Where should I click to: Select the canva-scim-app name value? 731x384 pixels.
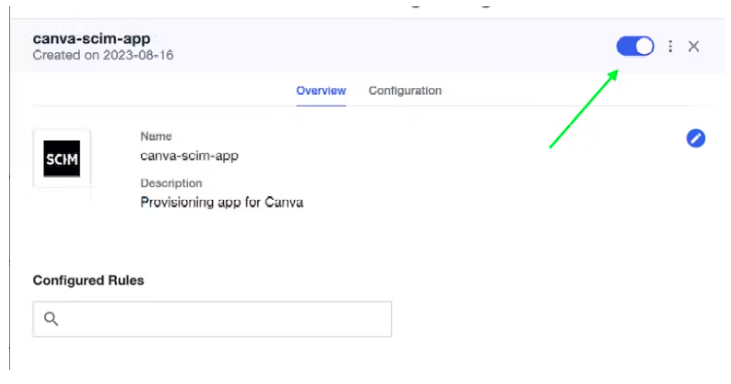(189, 156)
